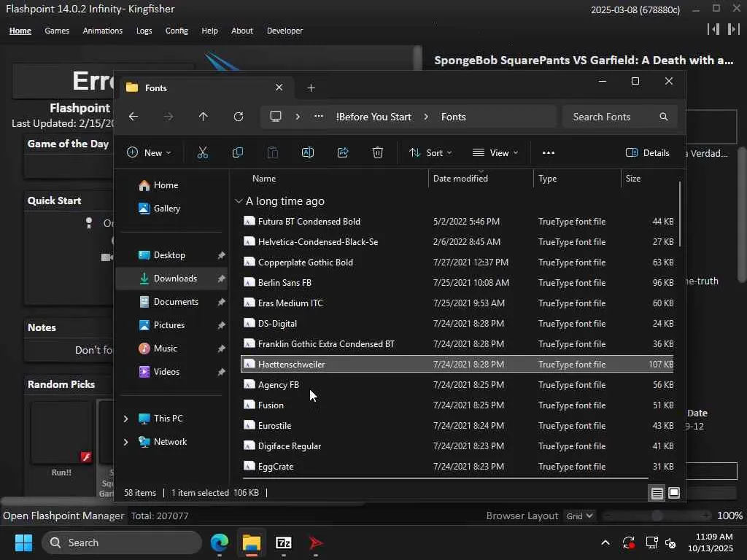This screenshot has width=747, height=560.
Task: Open the Windows Start button
Action: click(23, 542)
